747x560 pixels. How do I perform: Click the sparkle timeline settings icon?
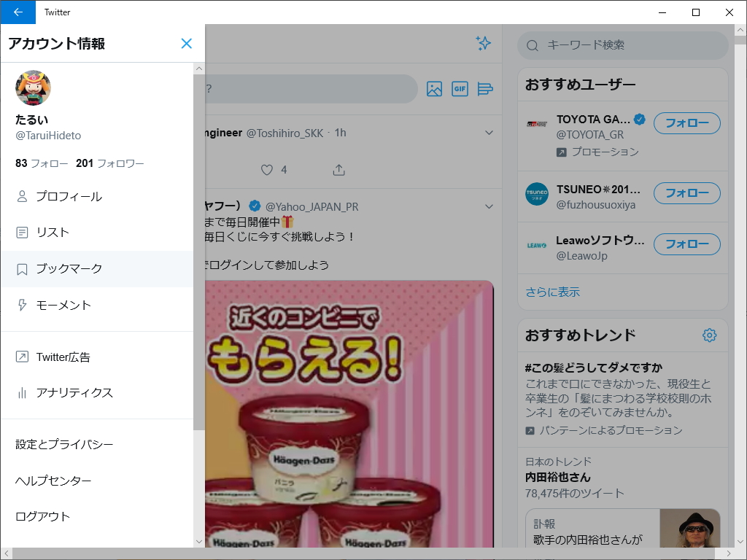pyautogui.click(x=483, y=44)
